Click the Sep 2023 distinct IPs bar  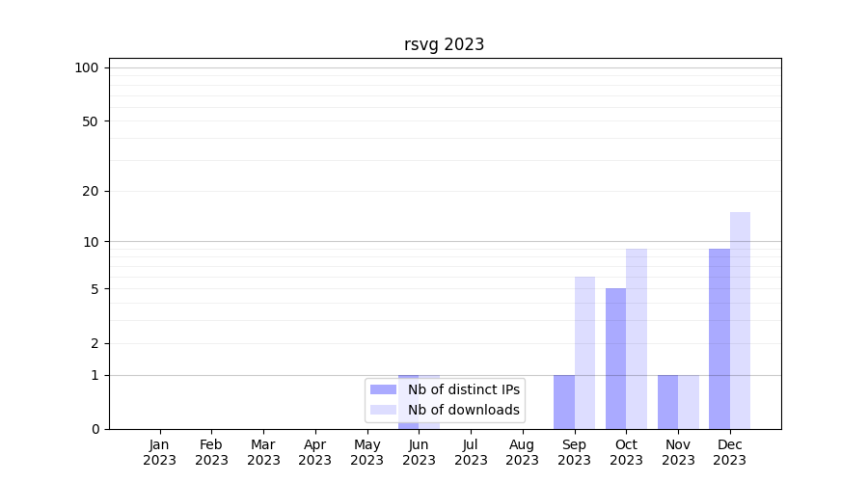click(x=564, y=402)
